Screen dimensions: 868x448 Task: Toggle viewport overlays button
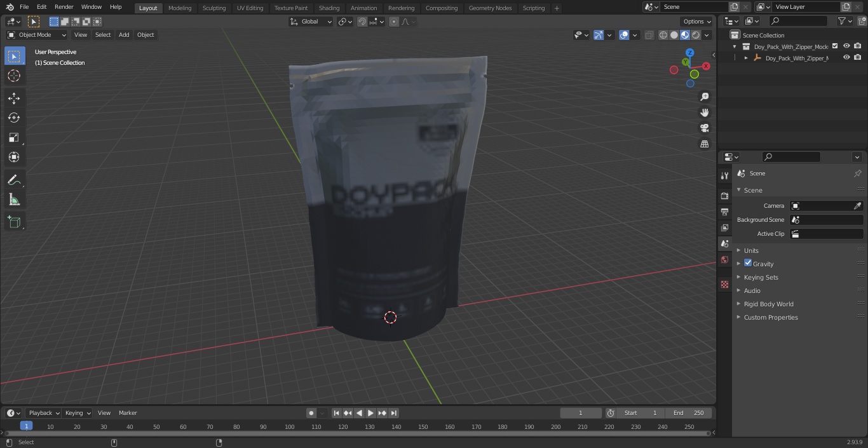click(624, 35)
